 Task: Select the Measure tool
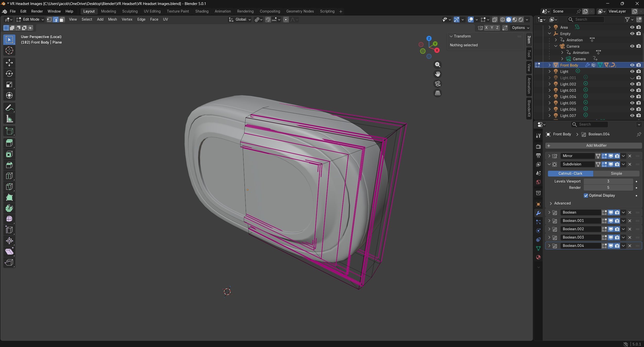coord(9,119)
